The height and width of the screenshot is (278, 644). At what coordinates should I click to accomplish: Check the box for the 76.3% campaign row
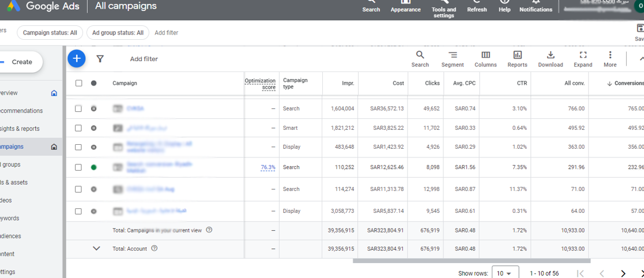pos(79,167)
